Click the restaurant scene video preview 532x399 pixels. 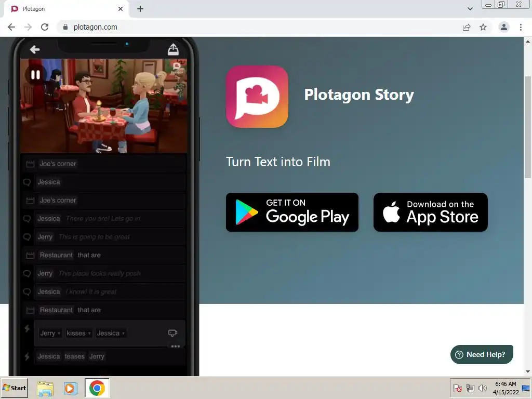point(103,105)
